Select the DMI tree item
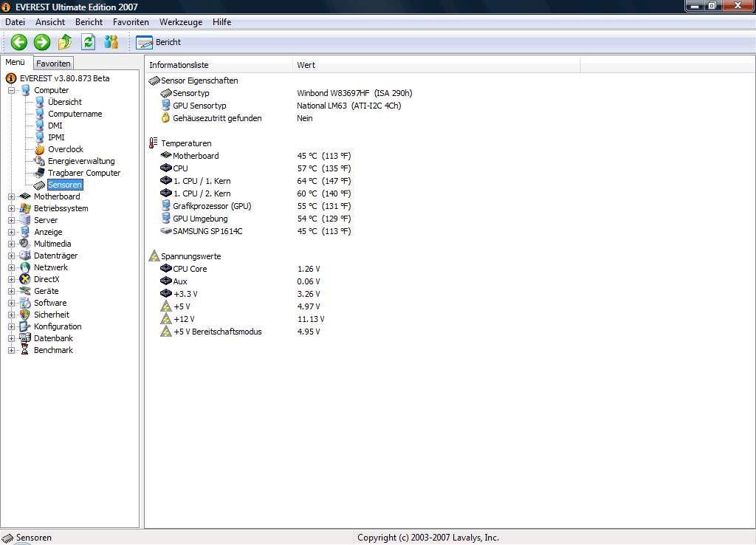Image resolution: width=756 pixels, height=545 pixels. coord(55,126)
